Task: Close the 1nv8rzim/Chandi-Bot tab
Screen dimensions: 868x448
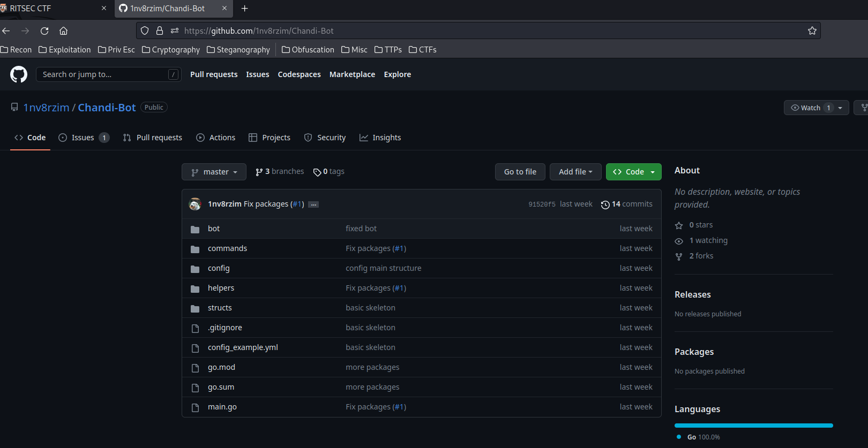Action: point(225,9)
